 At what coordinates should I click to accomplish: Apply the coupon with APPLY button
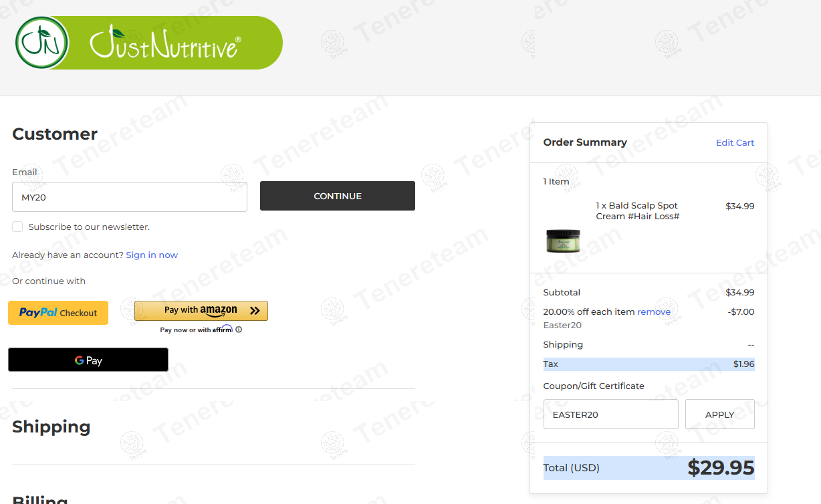pos(720,414)
